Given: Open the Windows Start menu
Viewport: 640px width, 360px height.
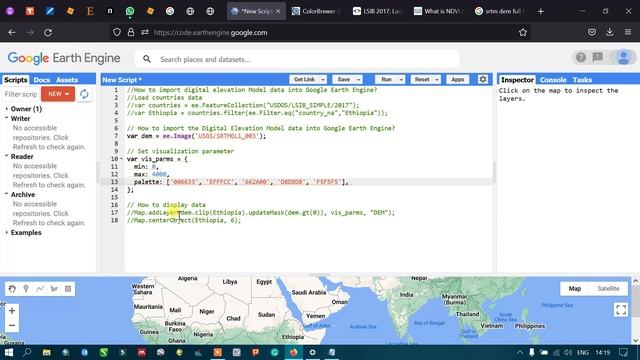Looking at the screenshot, I should [x=9, y=352].
